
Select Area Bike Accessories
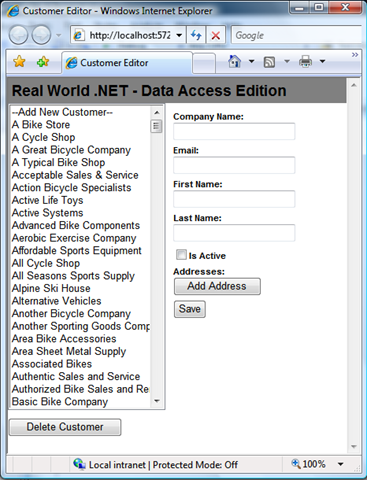[80, 339]
